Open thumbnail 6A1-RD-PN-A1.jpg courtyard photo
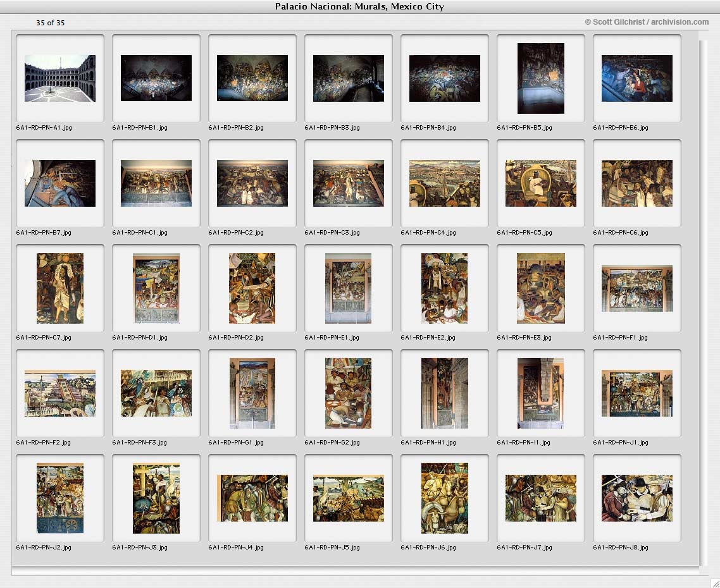 pyautogui.click(x=60, y=78)
